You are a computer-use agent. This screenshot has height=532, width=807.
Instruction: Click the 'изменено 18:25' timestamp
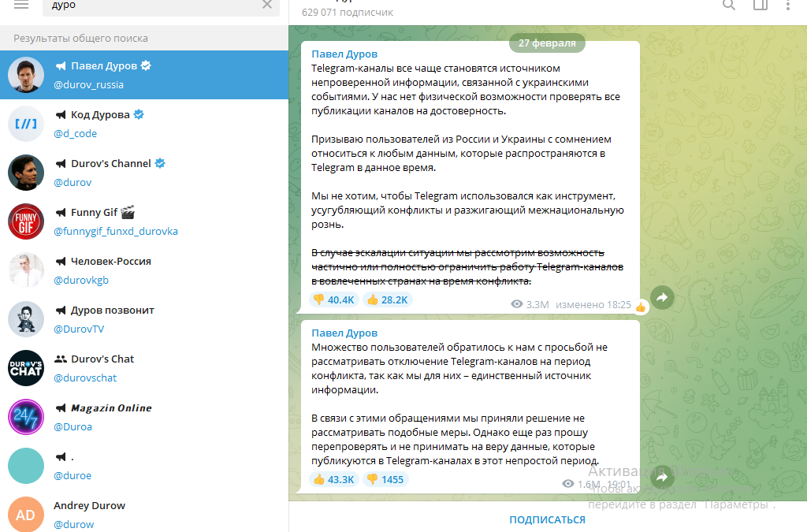593,304
